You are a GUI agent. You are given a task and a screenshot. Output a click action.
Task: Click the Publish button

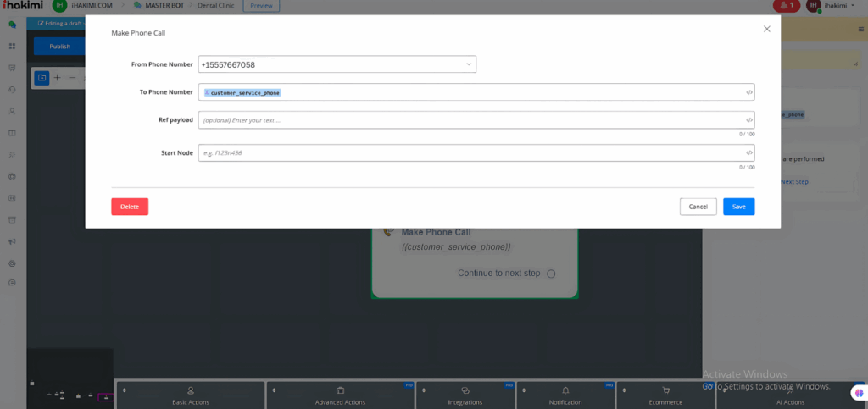[x=60, y=47]
